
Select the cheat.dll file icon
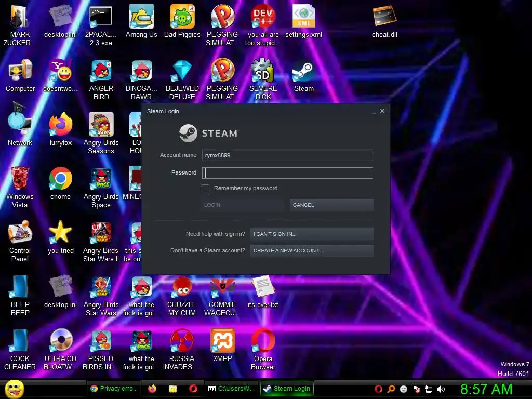coord(384,21)
